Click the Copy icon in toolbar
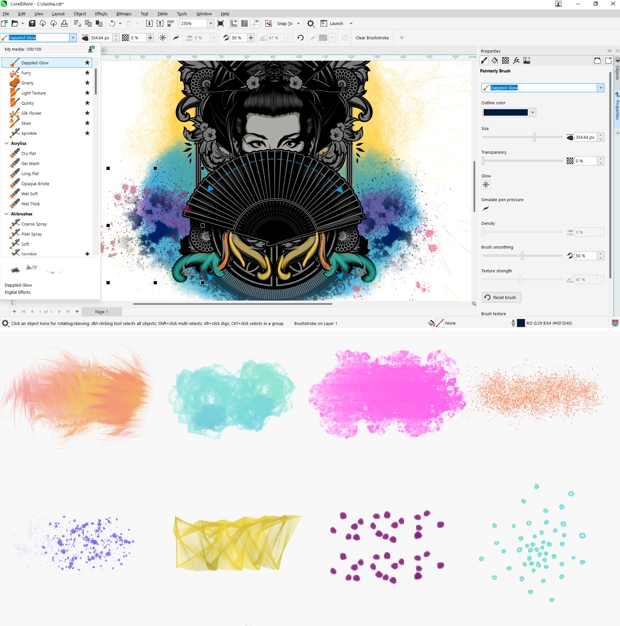 pyautogui.click(x=88, y=24)
